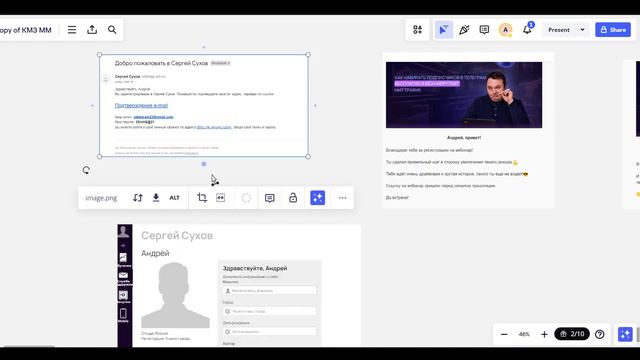Open the apps grid icon
The image size is (640, 360).
[x=417, y=30]
